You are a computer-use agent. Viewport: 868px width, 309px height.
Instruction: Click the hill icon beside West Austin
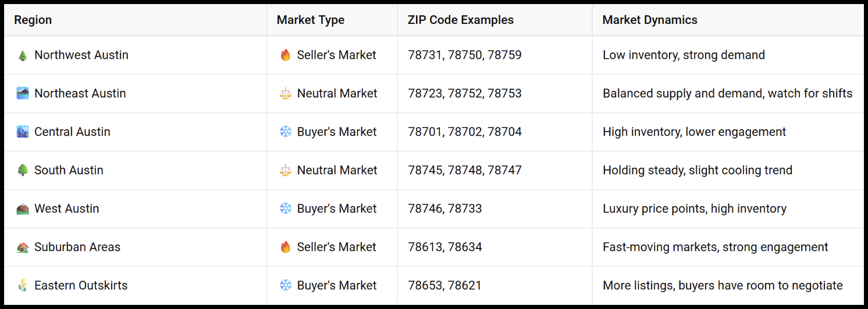[x=23, y=209]
